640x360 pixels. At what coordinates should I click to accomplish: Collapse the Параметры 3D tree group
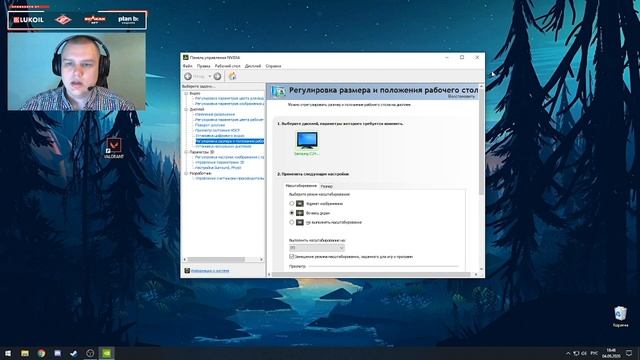(x=186, y=152)
